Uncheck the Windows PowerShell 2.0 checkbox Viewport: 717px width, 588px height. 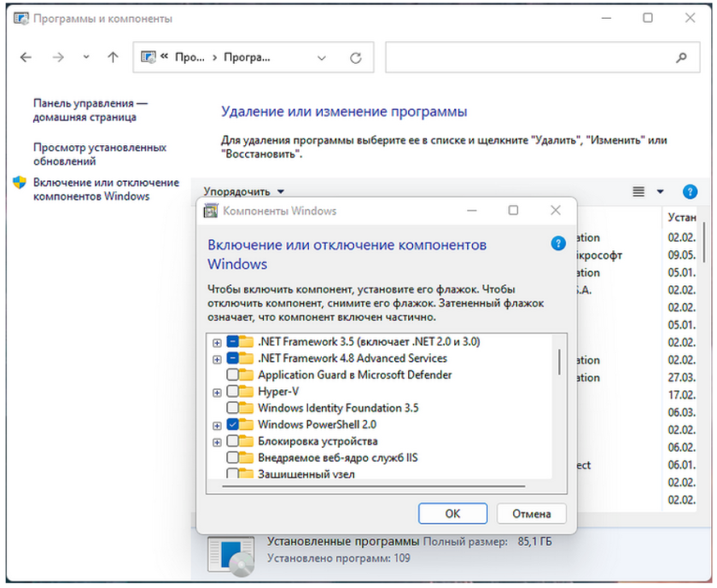[x=232, y=424]
